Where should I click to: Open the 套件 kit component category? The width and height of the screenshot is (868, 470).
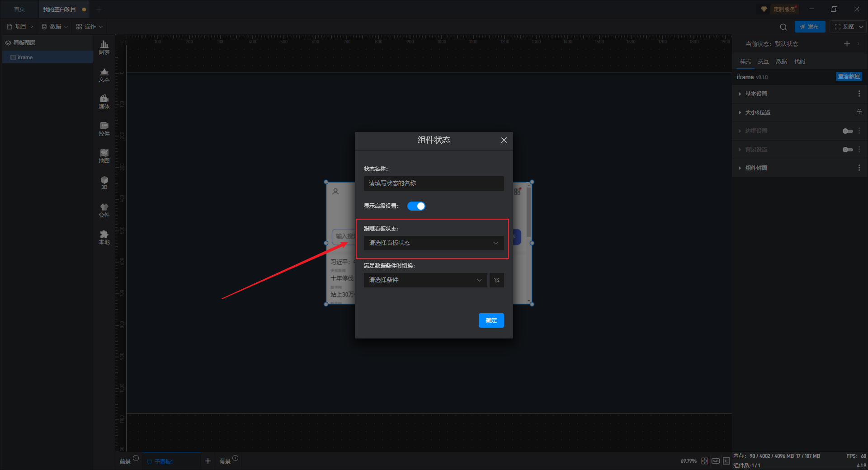point(104,210)
